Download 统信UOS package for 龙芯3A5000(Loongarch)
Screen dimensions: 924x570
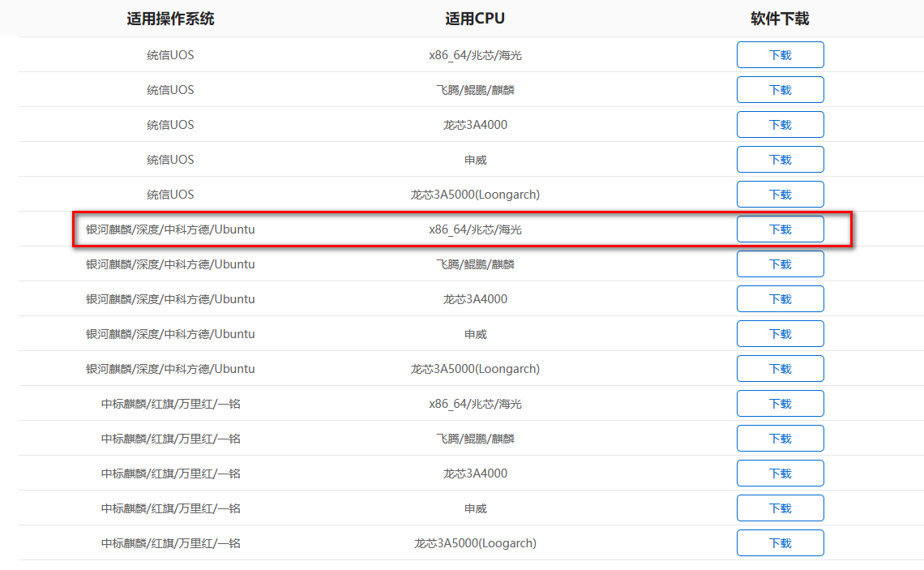tap(781, 194)
